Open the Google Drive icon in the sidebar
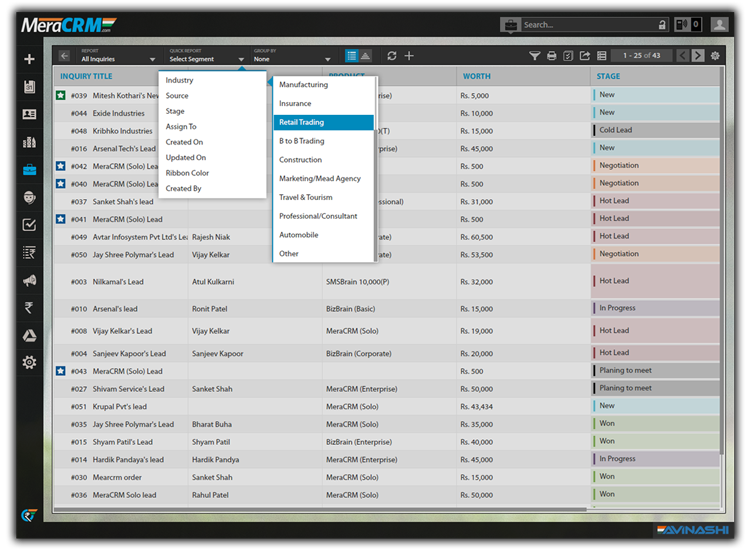The height and width of the screenshot is (550, 750). pyautogui.click(x=29, y=335)
